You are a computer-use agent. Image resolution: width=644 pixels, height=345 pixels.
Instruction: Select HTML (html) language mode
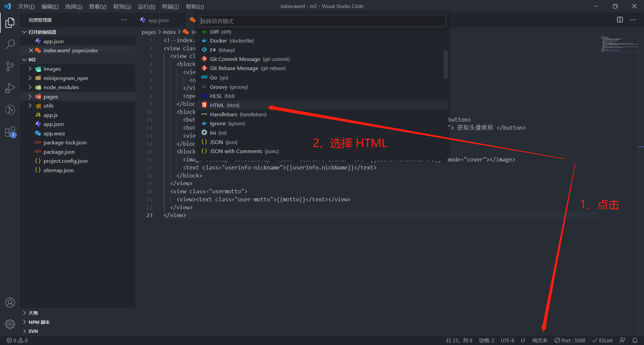coord(322,105)
